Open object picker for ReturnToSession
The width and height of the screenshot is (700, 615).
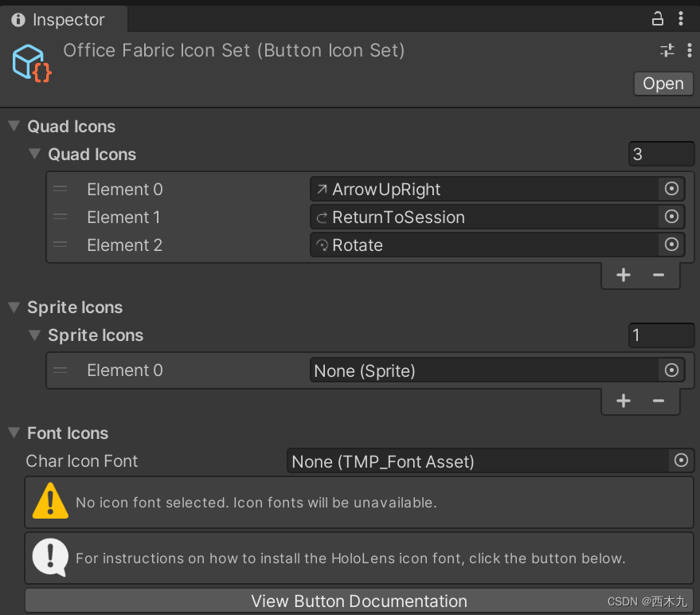pyautogui.click(x=671, y=217)
